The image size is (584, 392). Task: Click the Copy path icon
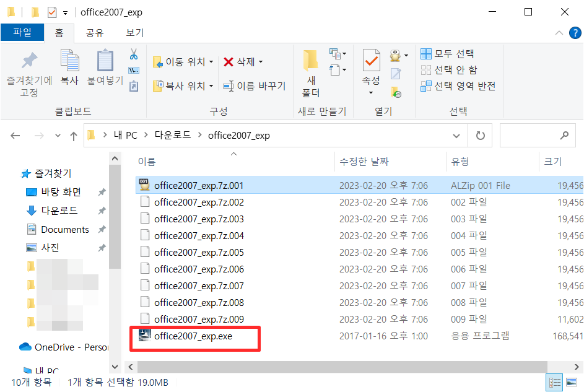pyautogui.click(x=133, y=71)
